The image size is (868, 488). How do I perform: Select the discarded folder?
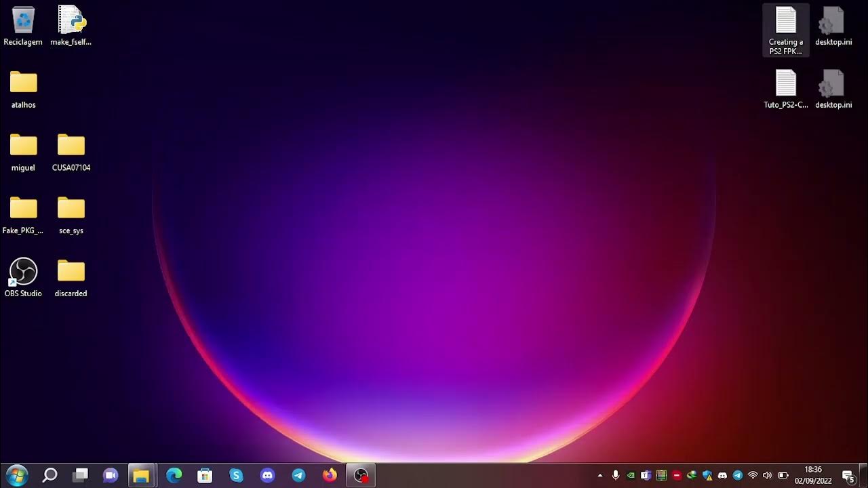click(71, 278)
